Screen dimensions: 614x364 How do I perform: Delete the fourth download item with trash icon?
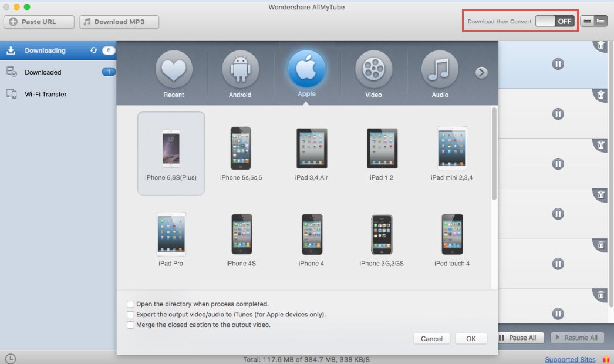coord(600,195)
